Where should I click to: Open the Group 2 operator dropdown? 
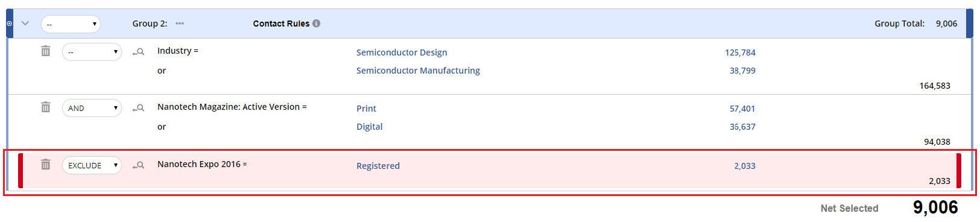[71, 24]
